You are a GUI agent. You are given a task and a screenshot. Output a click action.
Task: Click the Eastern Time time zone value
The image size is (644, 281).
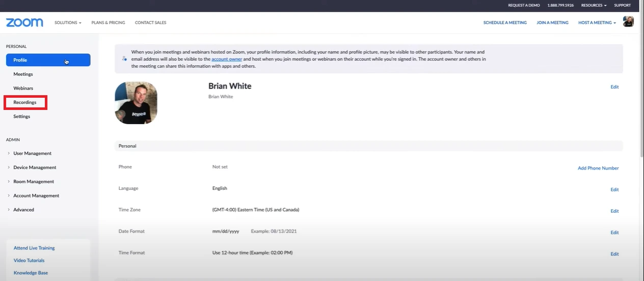[256, 210]
